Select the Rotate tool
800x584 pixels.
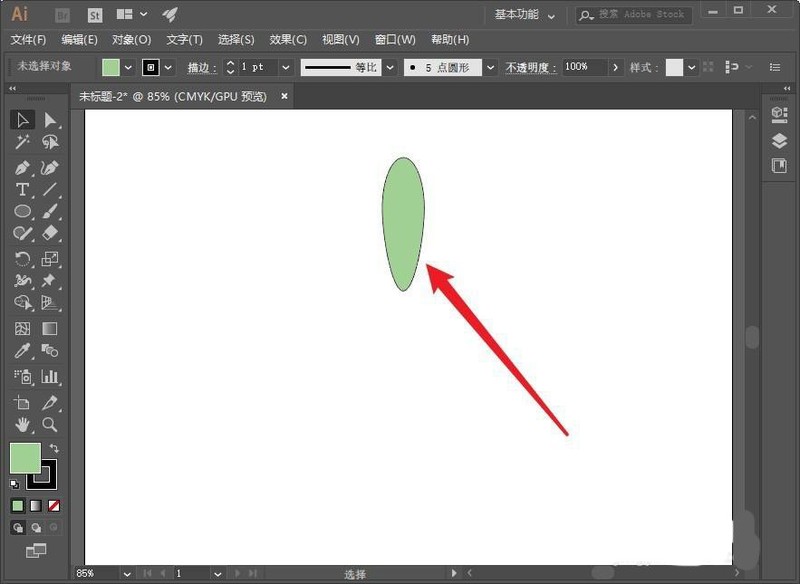pyautogui.click(x=22, y=259)
